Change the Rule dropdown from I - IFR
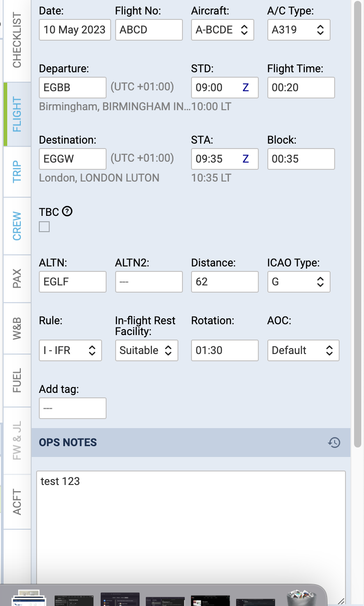Viewport: 364px width, 606px height. click(x=70, y=350)
